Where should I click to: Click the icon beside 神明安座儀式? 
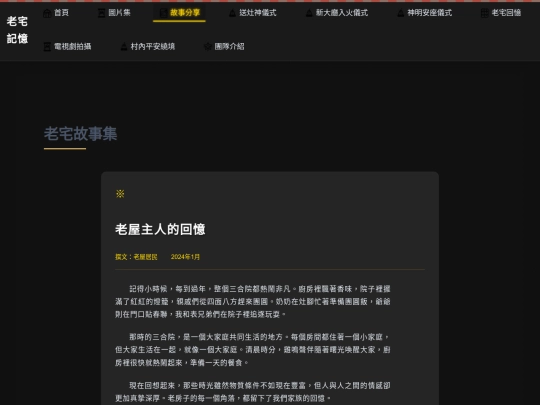pyautogui.click(x=401, y=13)
